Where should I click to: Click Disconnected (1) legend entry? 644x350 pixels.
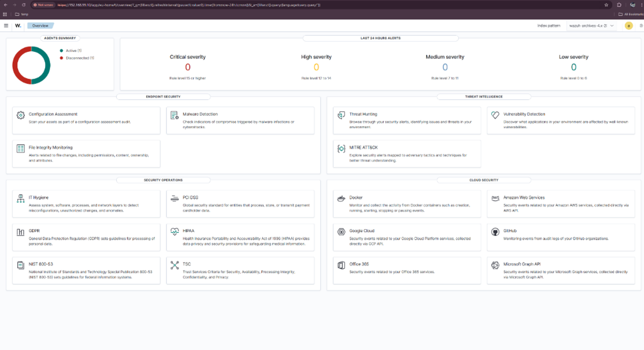click(77, 58)
